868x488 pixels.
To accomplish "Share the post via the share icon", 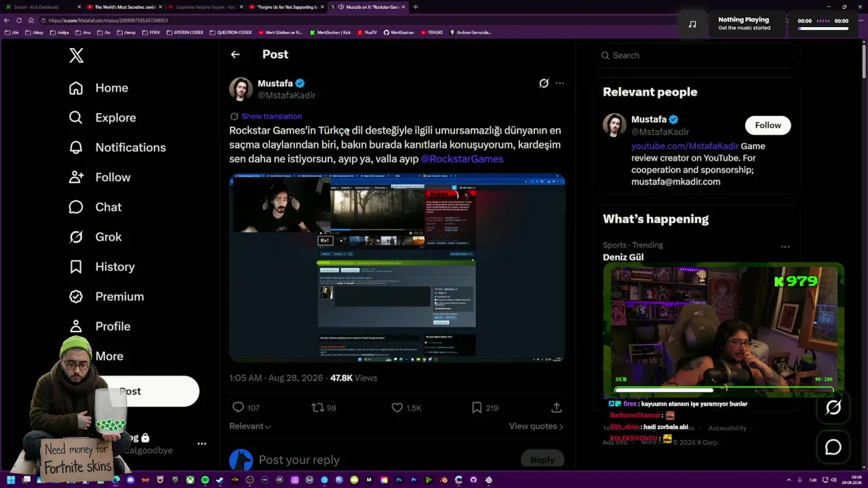I will (556, 408).
